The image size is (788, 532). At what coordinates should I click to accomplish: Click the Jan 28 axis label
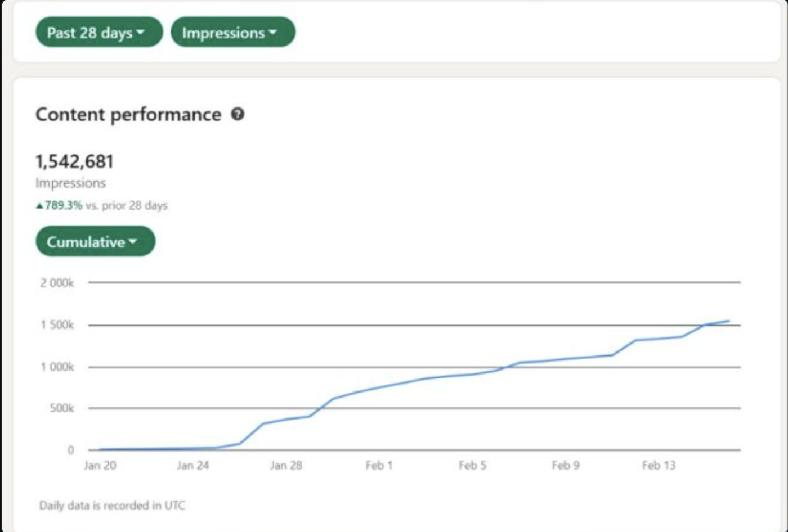(286, 466)
